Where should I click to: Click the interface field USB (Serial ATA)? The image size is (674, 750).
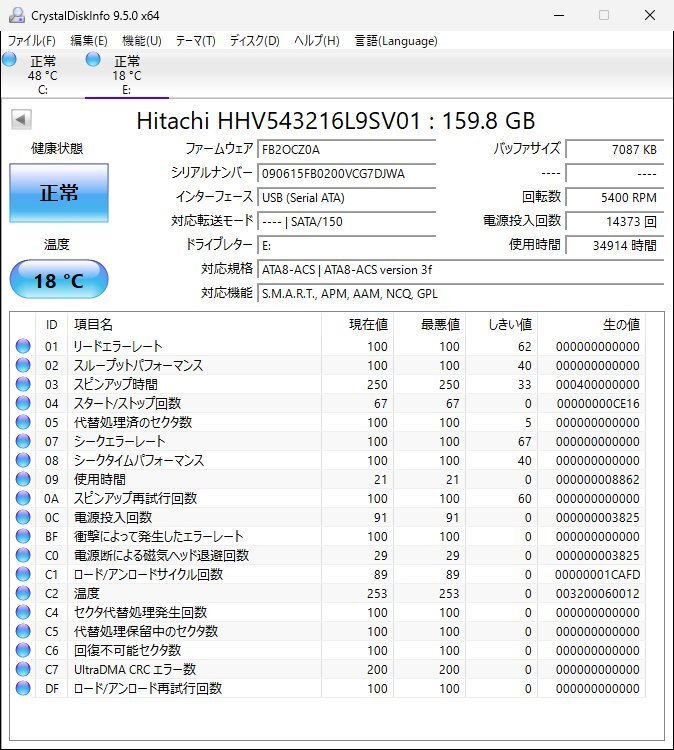[346, 198]
